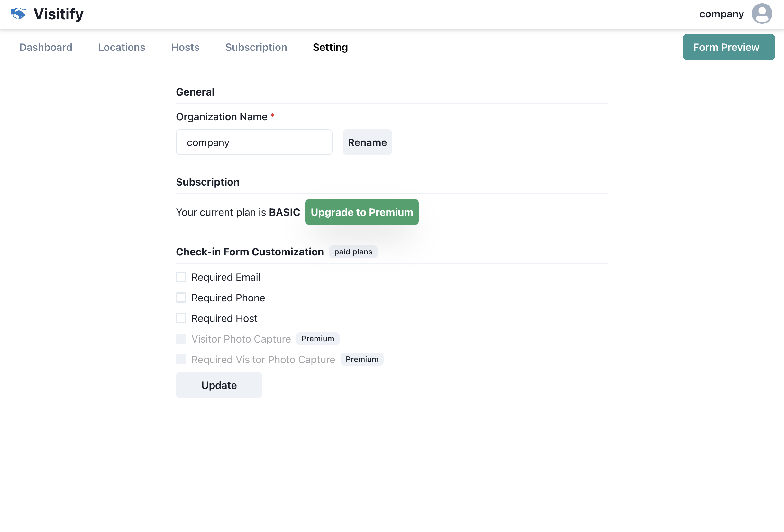Click Upgrade to Premium button
Viewport: 784px width, 532px height.
coord(362,212)
